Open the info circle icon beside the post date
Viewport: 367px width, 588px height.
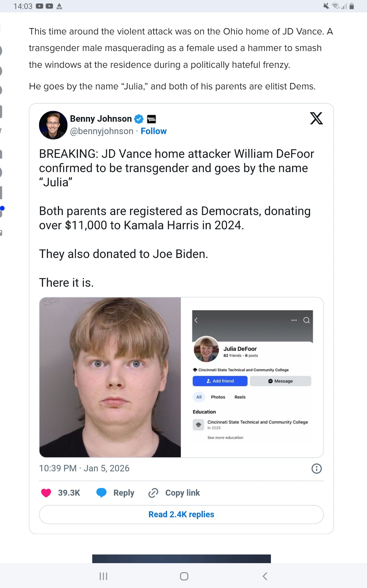coord(317,469)
